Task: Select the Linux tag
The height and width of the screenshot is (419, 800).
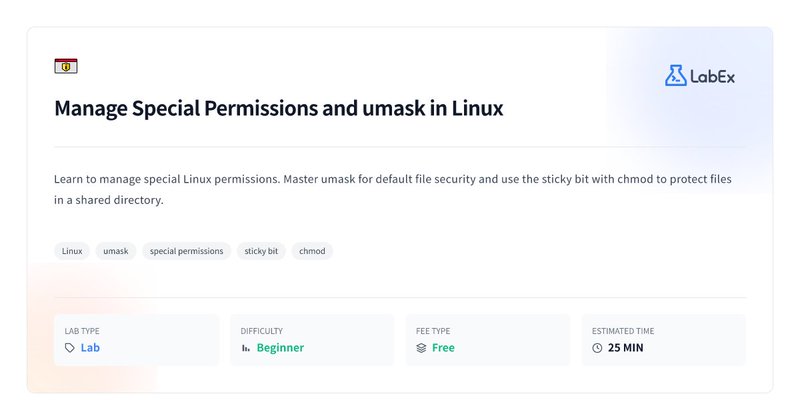Action: click(x=72, y=251)
